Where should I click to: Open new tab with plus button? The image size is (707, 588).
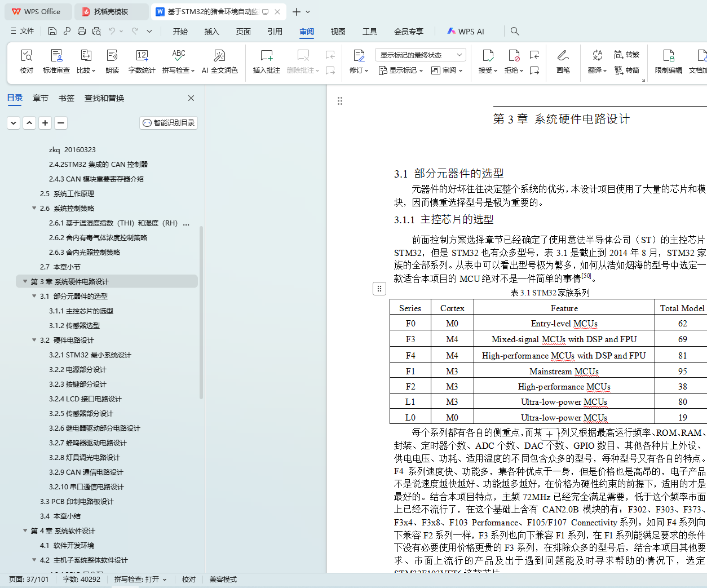pos(297,11)
